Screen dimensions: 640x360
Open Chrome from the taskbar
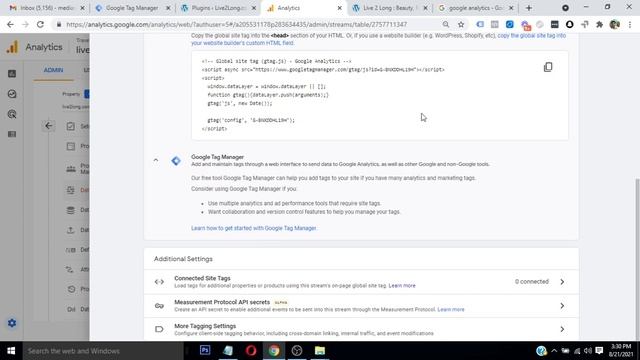point(274,350)
